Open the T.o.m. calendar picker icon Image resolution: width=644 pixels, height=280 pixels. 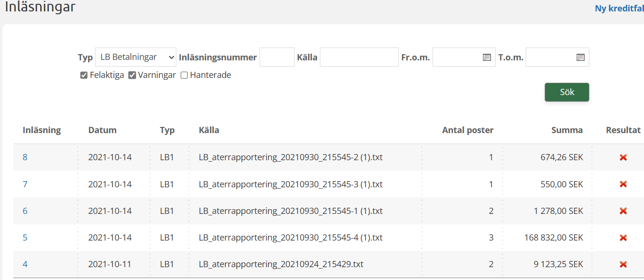[x=580, y=57]
